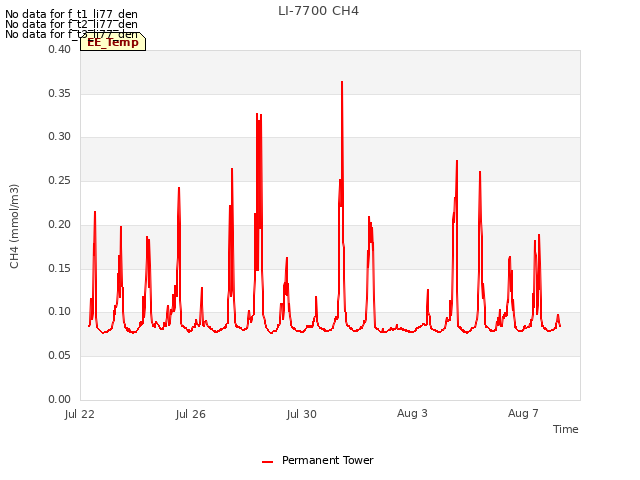Click the 0.30 y-axis tick label
The width and height of the screenshot is (640, 480).
click(x=59, y=137)
